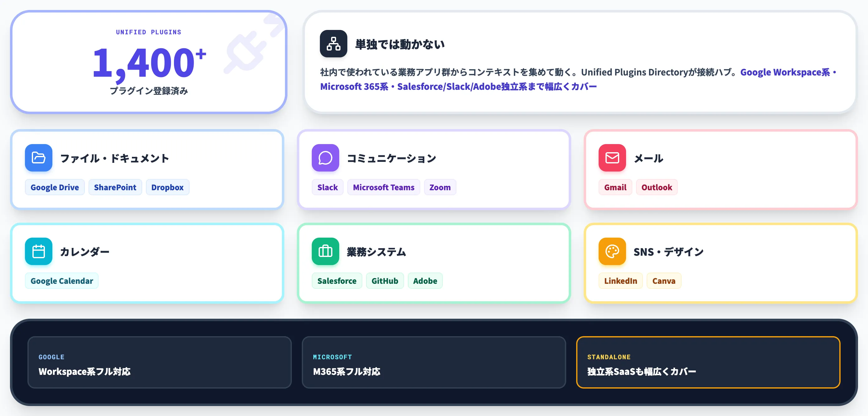The width and height of the screenshot is (868, 416).
Task: Click the orange palette icon for SNS・デザイン
Action: (x=612, y=251)
